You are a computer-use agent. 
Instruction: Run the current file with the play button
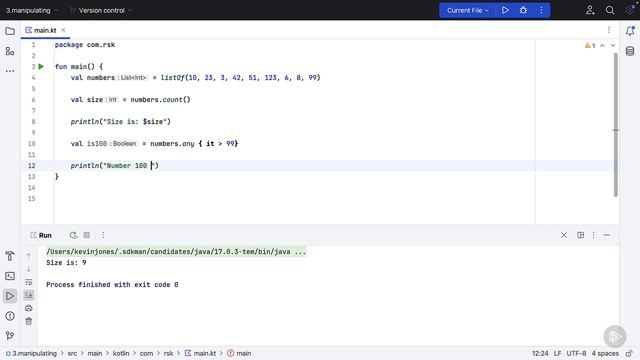click(505, 10)
